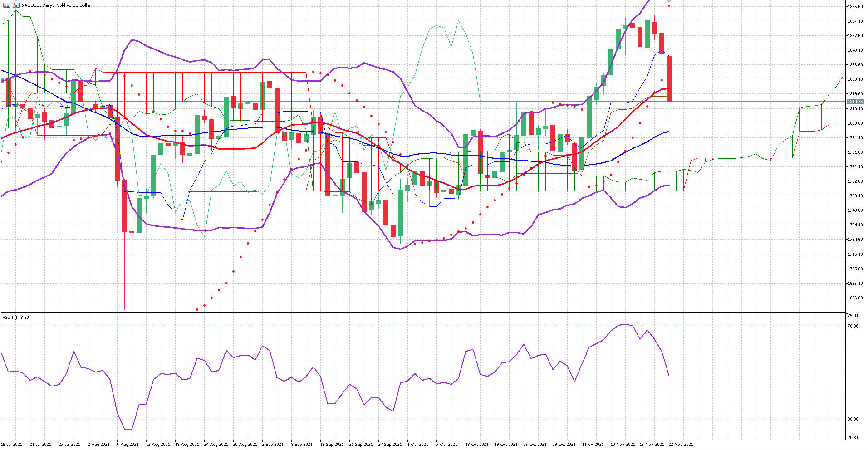
Task: Click the 10 Nov 2021 date label
Action: coord(623,444)
